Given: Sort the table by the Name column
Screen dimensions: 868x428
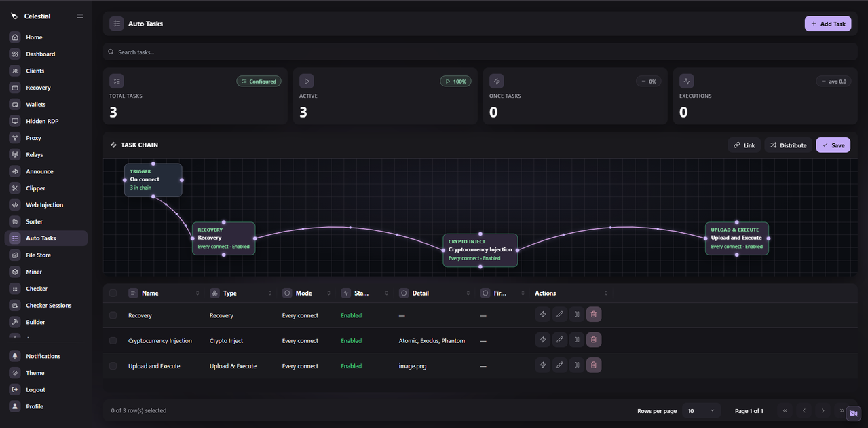Looking at the screenshot, I should pos(163,293).
